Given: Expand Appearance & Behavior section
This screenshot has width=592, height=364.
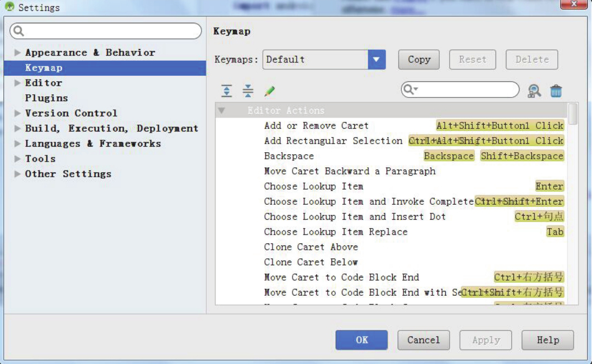Looking at the screenshot, I should [x=17, y=52].
